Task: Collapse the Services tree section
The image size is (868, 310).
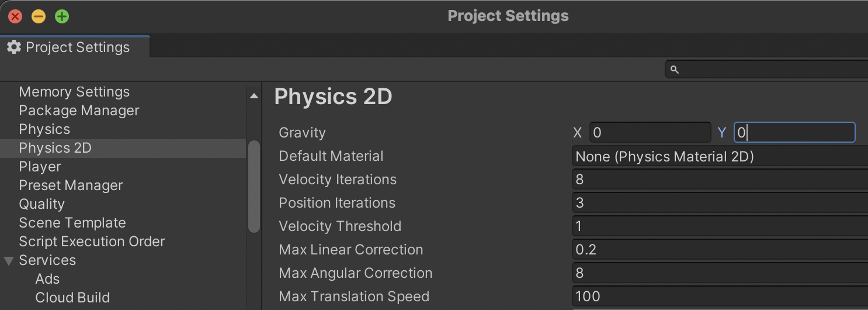Action: pyautogui.click(x=9, y=260)
